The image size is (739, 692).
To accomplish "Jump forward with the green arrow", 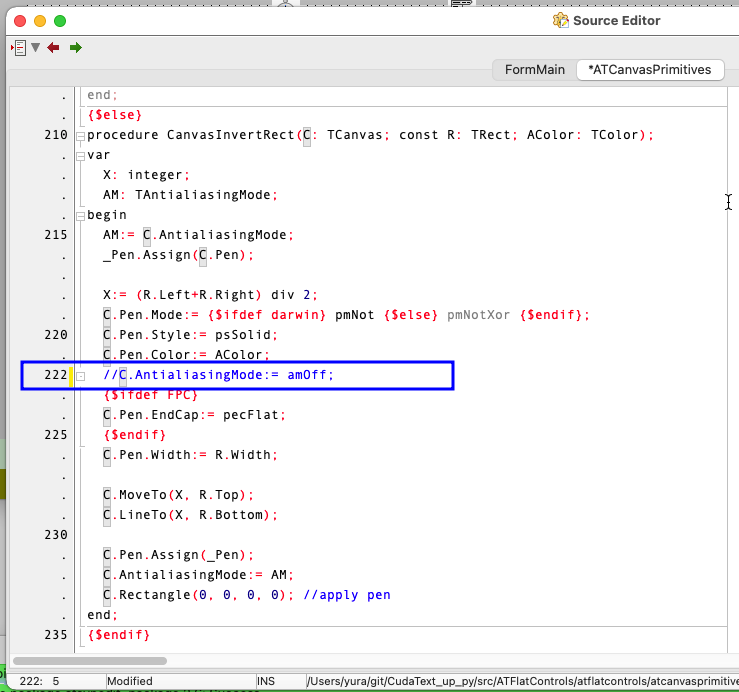I will pyautogui.click(x=75, y=48).
